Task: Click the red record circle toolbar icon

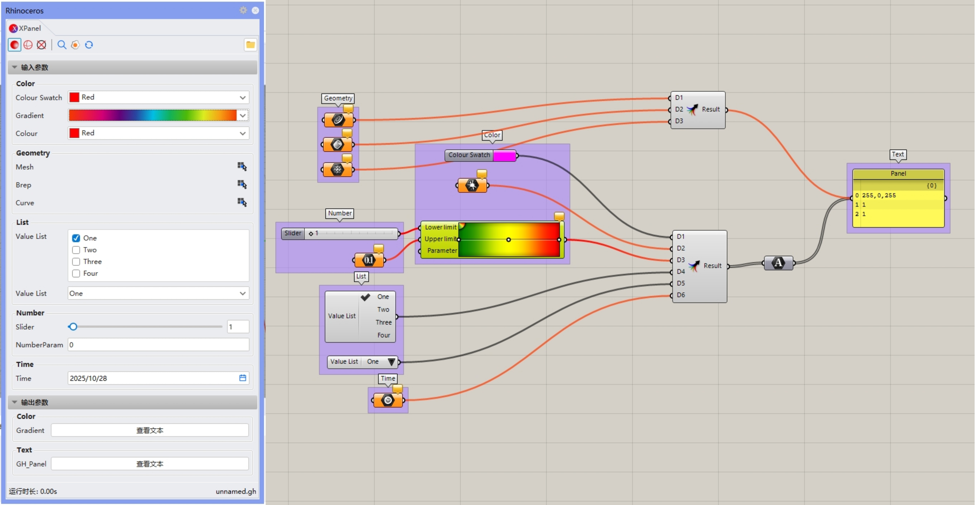Action: coord(14,45)
